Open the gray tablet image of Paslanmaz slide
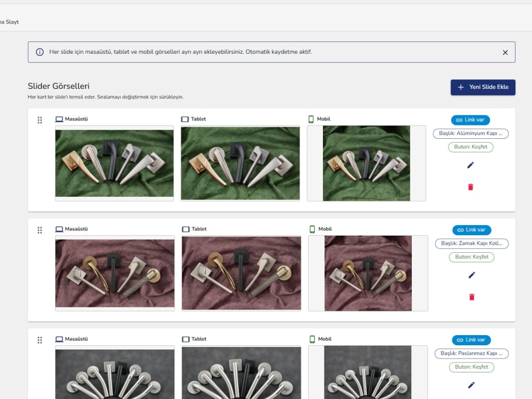The width and height of the screenshot is (532, 399). tap(241, 373)
